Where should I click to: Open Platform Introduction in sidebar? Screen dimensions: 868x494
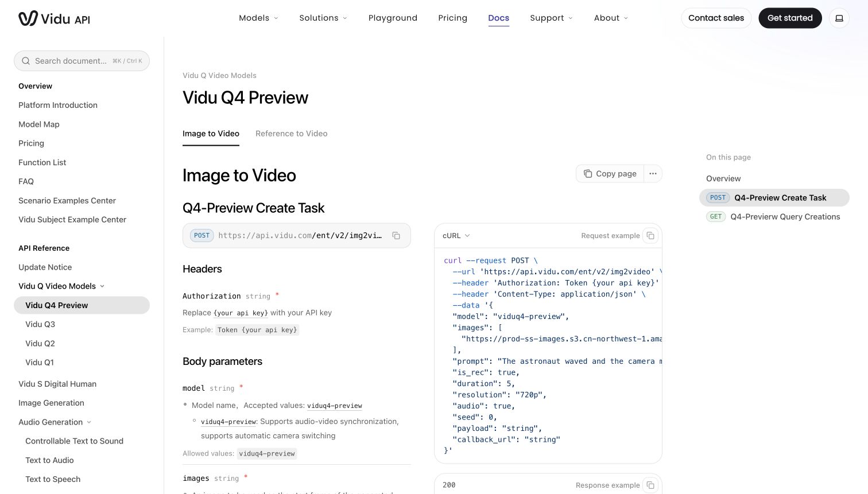pos(58,106)
